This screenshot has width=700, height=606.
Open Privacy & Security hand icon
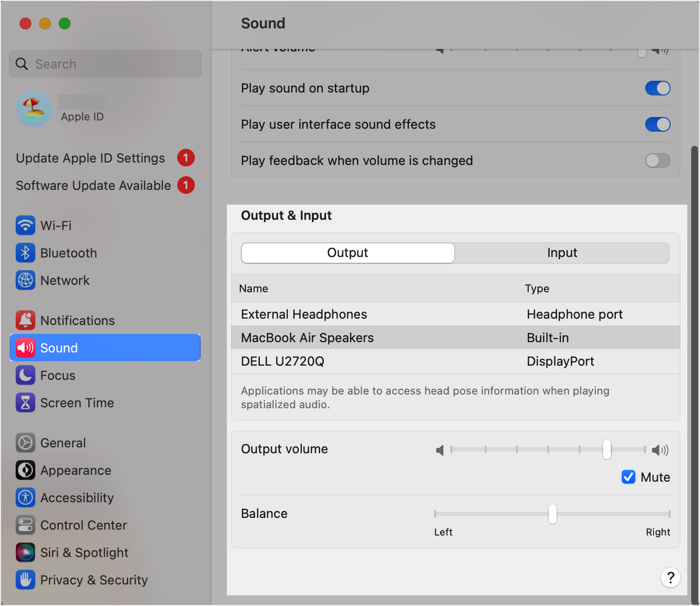[25, 580]
